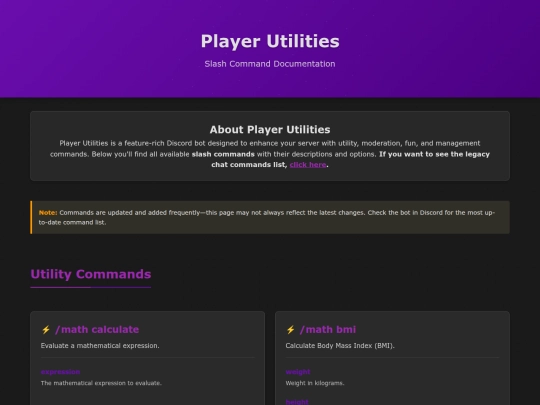Click 'Evaluate a mathematical expression.' description
Image resolution: width=540 pixels, height=405 pixels.
point(100,345)
